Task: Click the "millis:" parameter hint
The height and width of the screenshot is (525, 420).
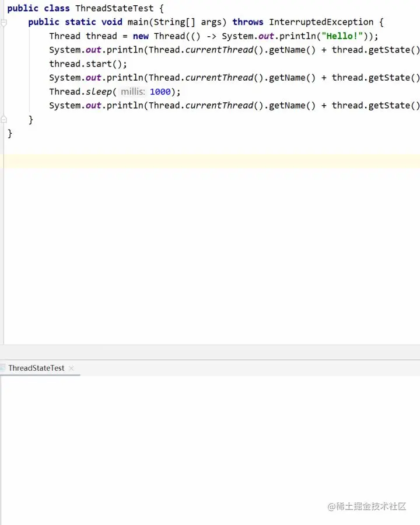Action: pos(133,92)
